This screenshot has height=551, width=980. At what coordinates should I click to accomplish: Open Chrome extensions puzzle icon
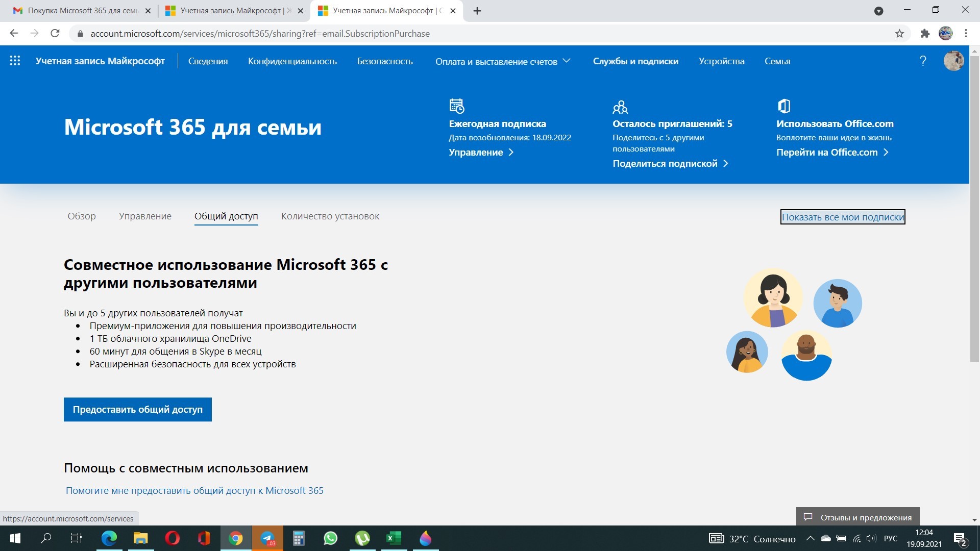925,34
